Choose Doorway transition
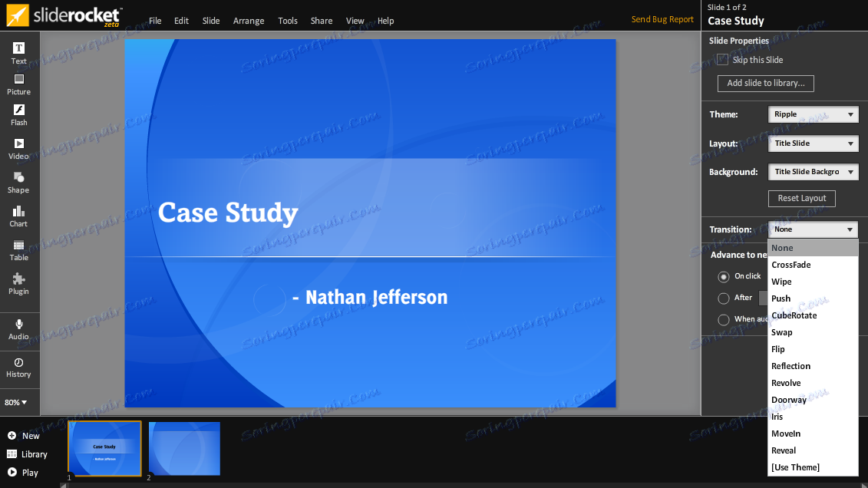 pos(813,400)
